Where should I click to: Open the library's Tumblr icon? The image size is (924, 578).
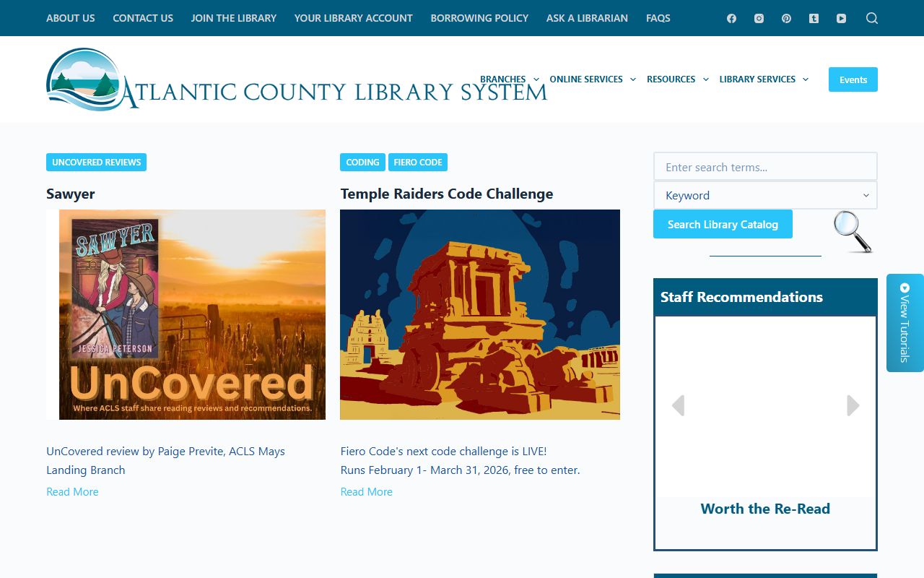point(814,18)
